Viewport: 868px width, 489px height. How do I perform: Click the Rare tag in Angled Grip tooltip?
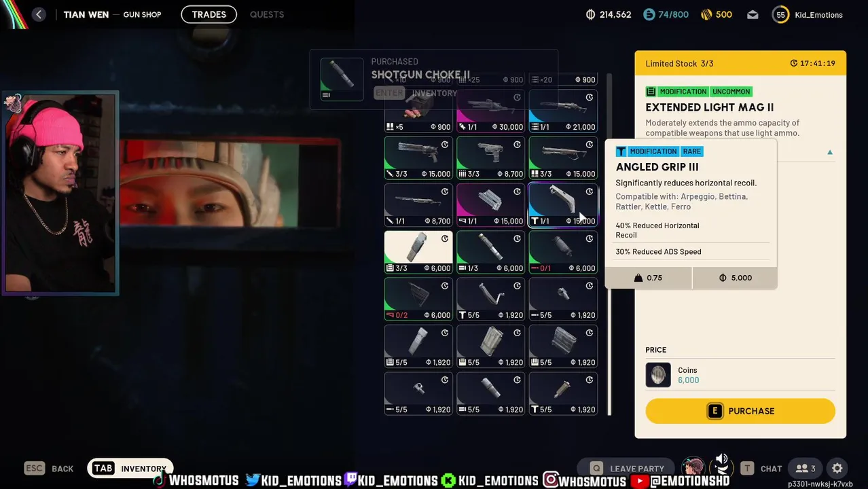[x=691, y=151]
